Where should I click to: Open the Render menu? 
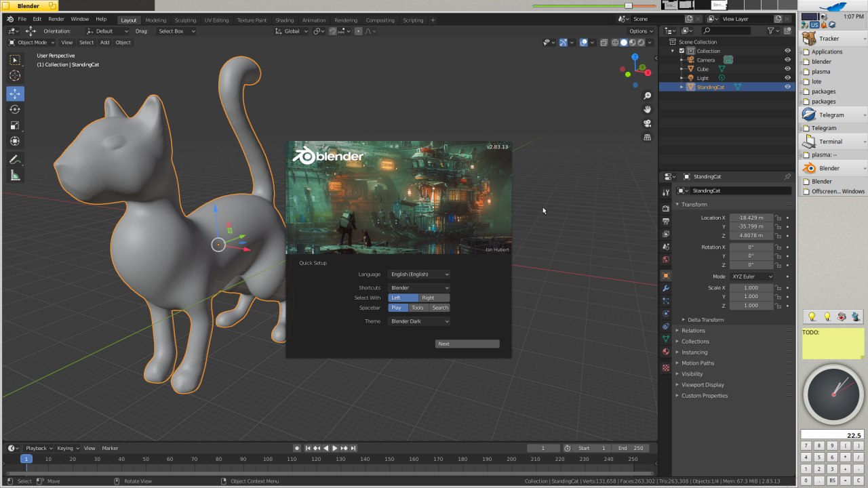point(56,19)
